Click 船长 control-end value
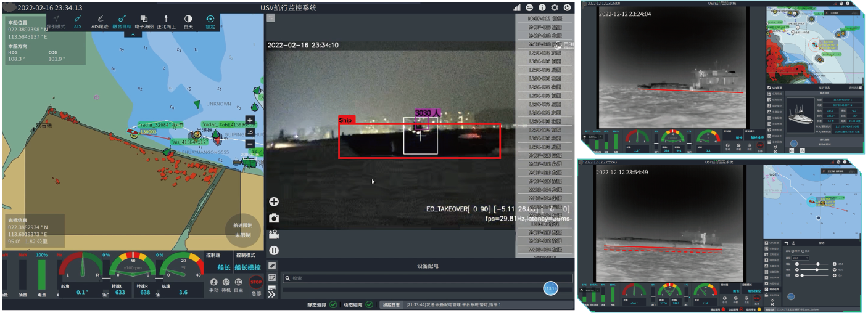This screenshot has width=868, height=313. click(x=223, y=267)
